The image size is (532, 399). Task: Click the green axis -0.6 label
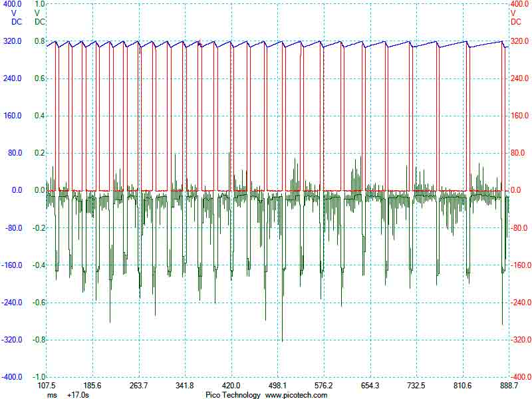click(x=39, y=302)
